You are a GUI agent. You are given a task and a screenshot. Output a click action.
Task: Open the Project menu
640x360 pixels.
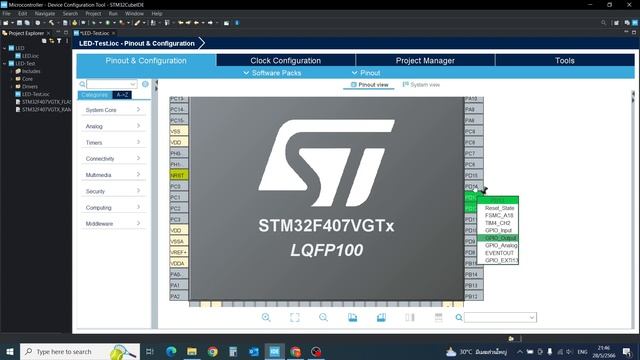93,13
